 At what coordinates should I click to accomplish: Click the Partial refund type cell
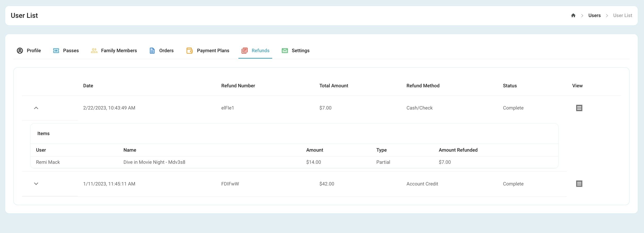point(383,162)
